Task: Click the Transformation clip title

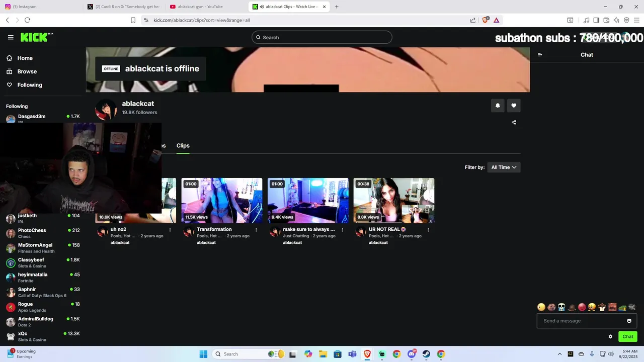Action: 214,229
